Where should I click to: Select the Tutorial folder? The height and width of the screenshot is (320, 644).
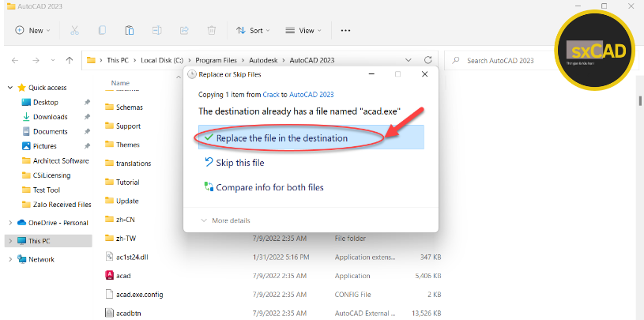tap(128, 182)
